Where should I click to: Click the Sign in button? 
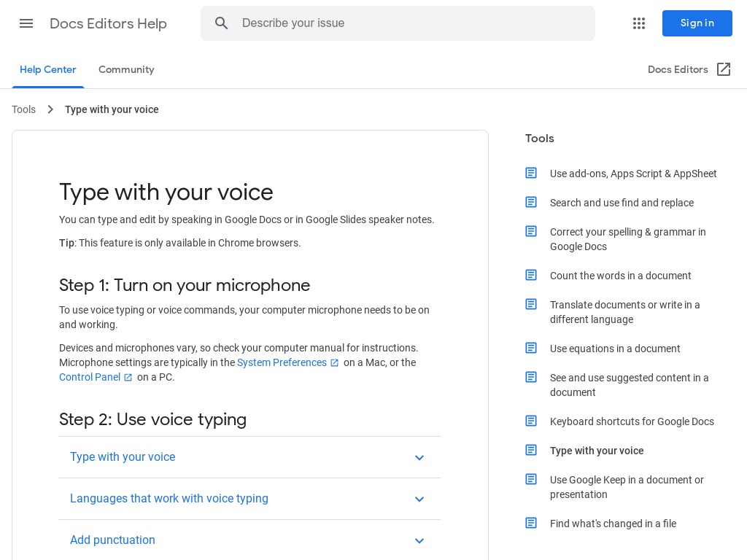coord(697,23)
